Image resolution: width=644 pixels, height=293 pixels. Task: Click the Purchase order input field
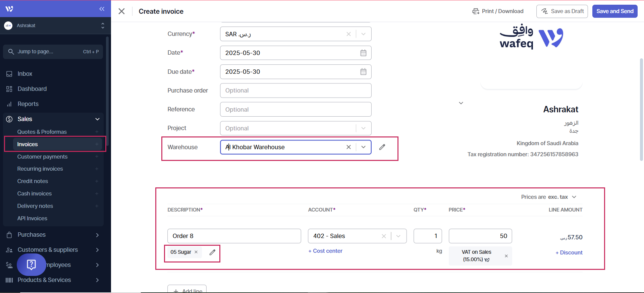pyautogui.click(x=296, y=91)
